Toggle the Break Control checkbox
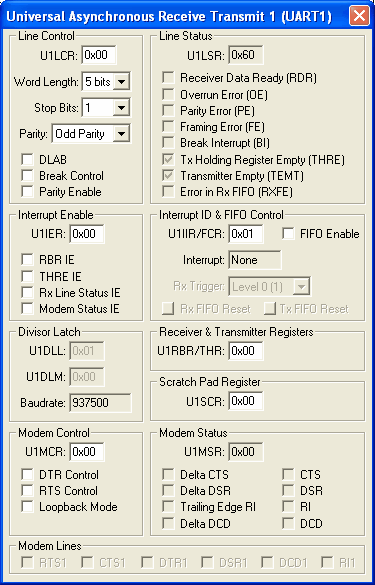Screen dimensions: 375x585 click(27, 176)
